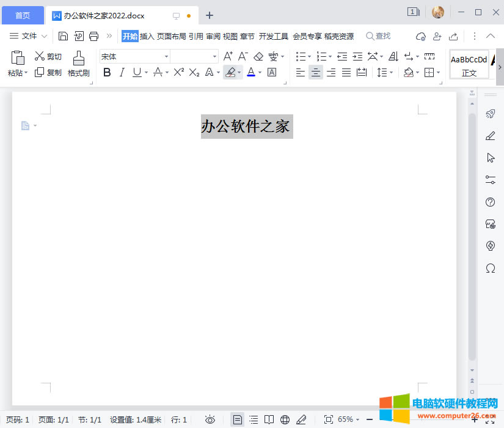
Task: Toggle italic formatting
Action: [122, 72]
